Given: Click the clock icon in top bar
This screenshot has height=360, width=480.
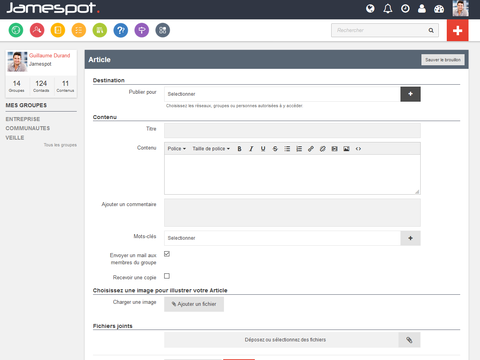Looking at the screenshot, I should coord(405,9).
